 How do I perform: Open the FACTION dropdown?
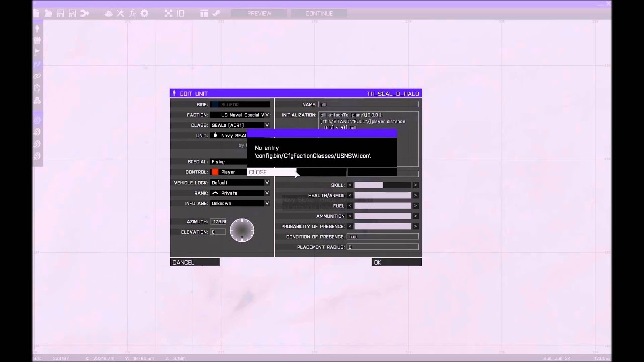point(240,115)
